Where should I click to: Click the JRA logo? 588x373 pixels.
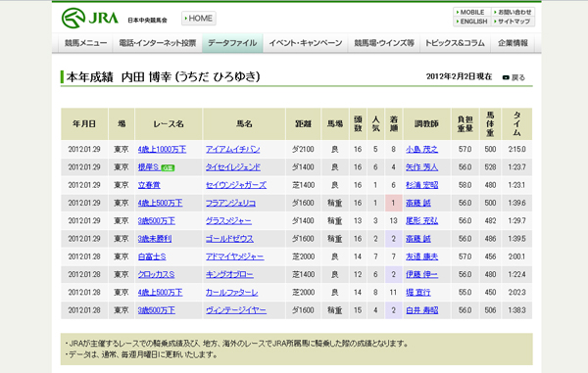coord(90,18)
